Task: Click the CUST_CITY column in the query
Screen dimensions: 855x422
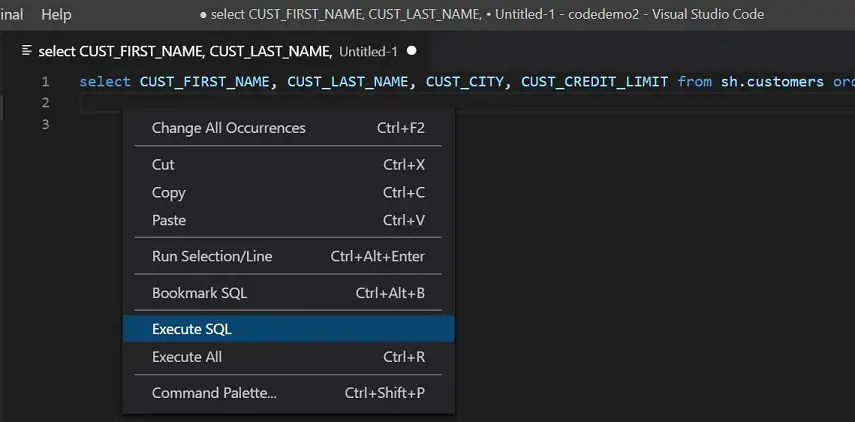Action: [465, 82]
